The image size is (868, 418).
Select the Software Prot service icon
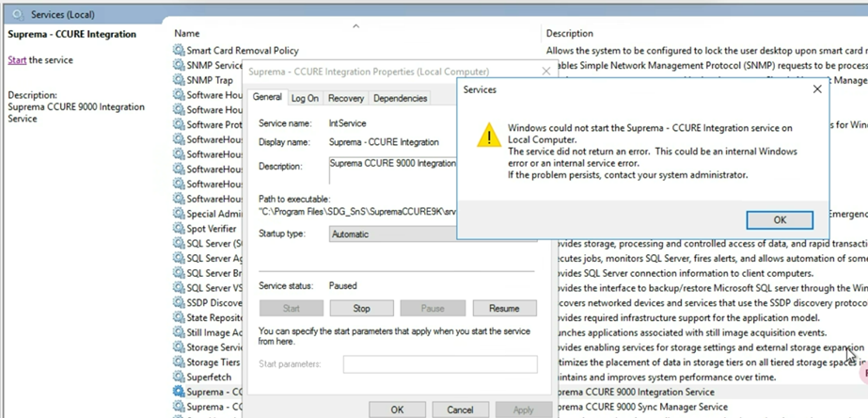[179, 124]
